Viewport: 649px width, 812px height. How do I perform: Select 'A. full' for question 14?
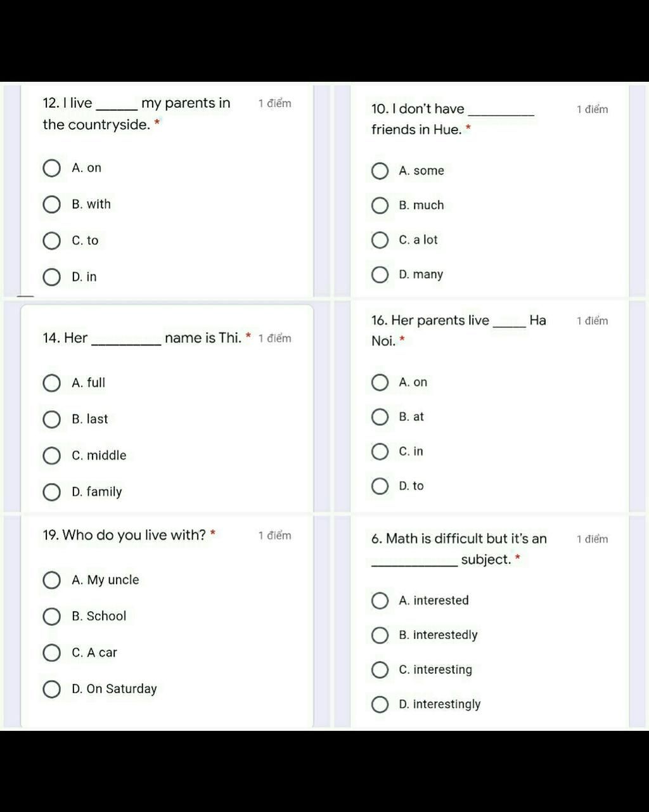pos(51,383)
